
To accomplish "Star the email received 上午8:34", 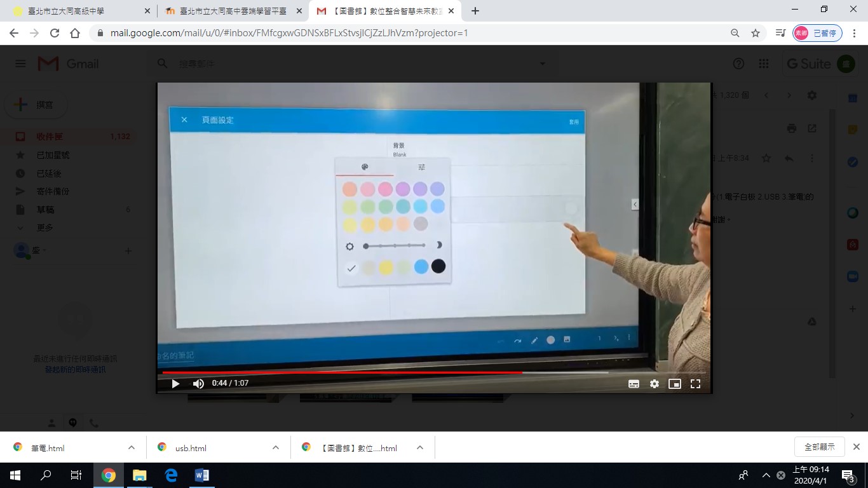I will (x=766, y=158).
